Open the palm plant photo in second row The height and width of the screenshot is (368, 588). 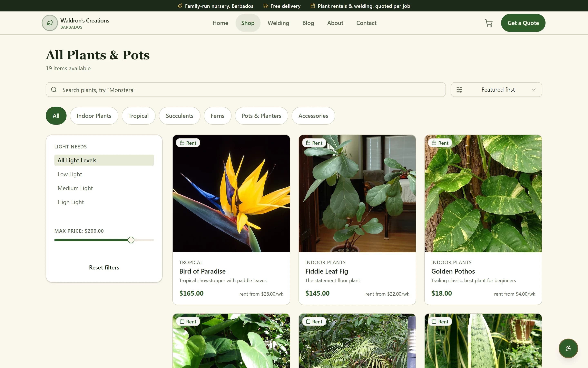tap(357, 341)
